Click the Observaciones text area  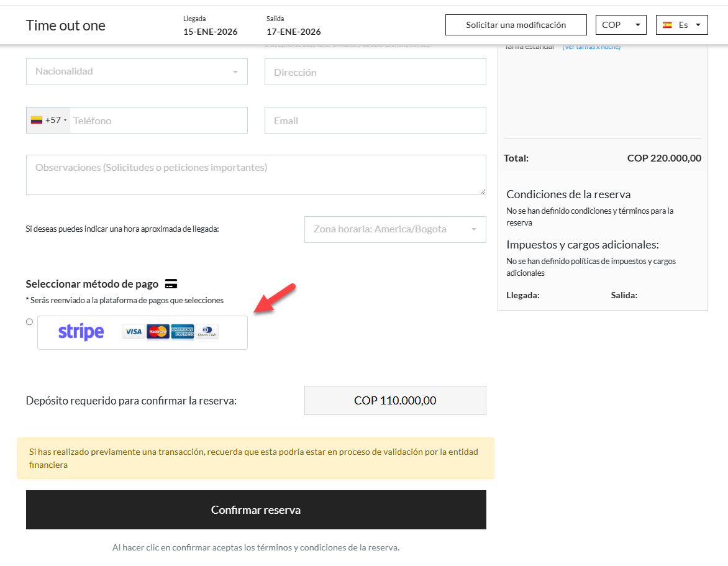pos(256,175)
